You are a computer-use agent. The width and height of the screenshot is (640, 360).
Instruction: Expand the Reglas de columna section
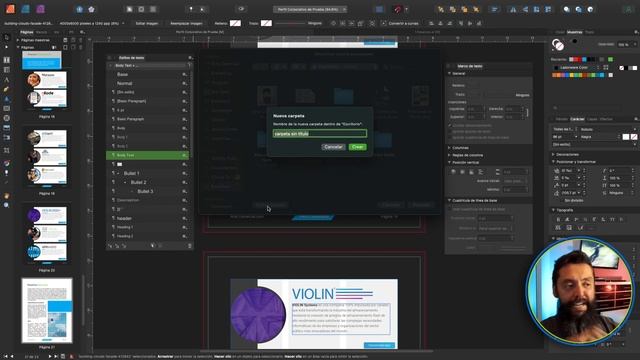pyautogui.click(x=449, y=155)
